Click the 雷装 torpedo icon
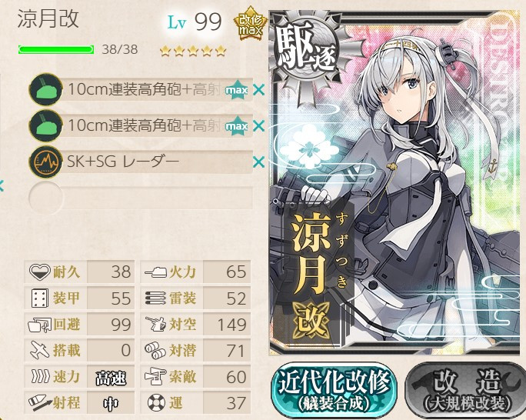The width and height of the screenshot is (526, 420). point(155,298)
